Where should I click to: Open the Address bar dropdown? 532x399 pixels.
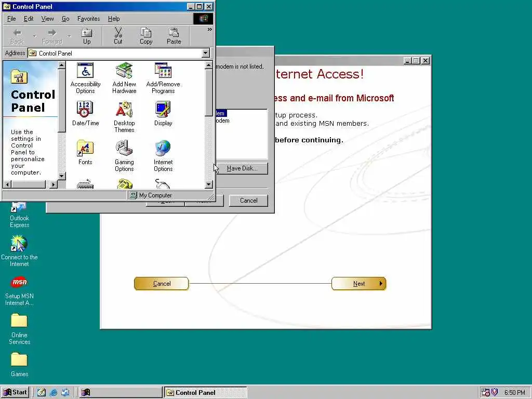point(205,53)
